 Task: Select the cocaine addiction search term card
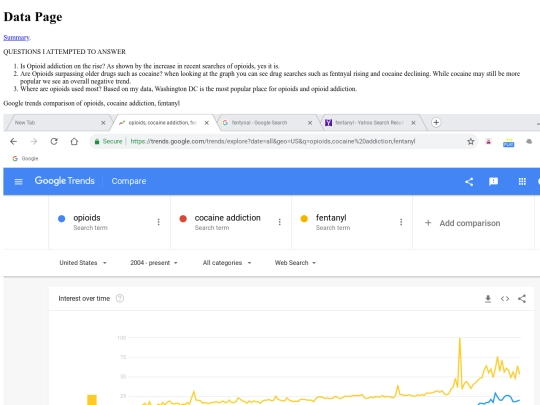coord(231,222)
